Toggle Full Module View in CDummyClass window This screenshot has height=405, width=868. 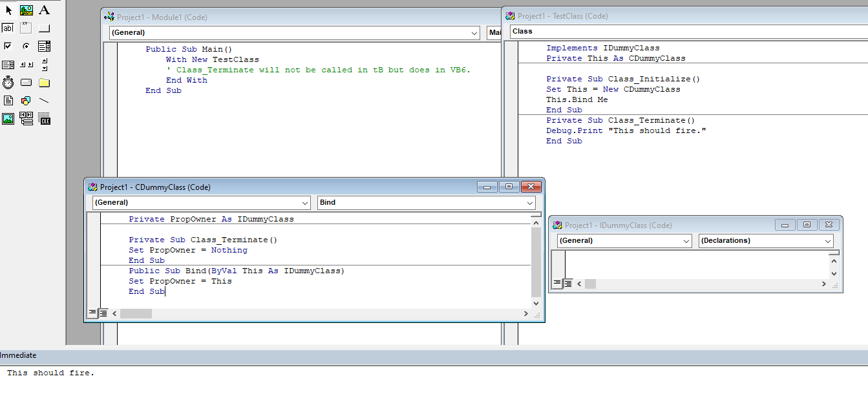click(x=103, y=313)
